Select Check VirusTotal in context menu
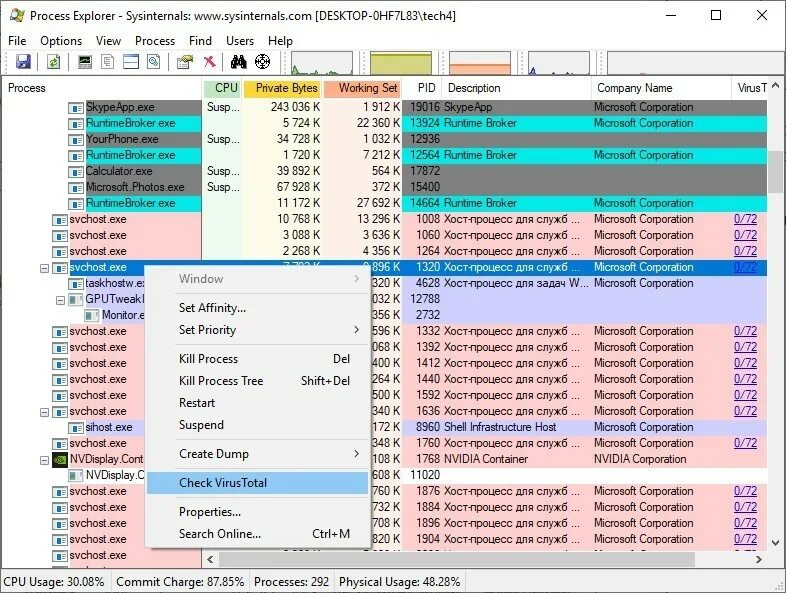The height and width of the screenshot is (593, 786). point(258,483)
